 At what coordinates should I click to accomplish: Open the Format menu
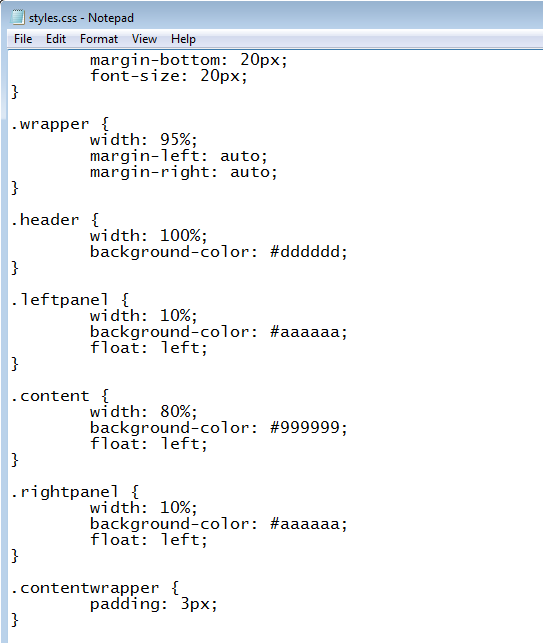click(99, 39)
